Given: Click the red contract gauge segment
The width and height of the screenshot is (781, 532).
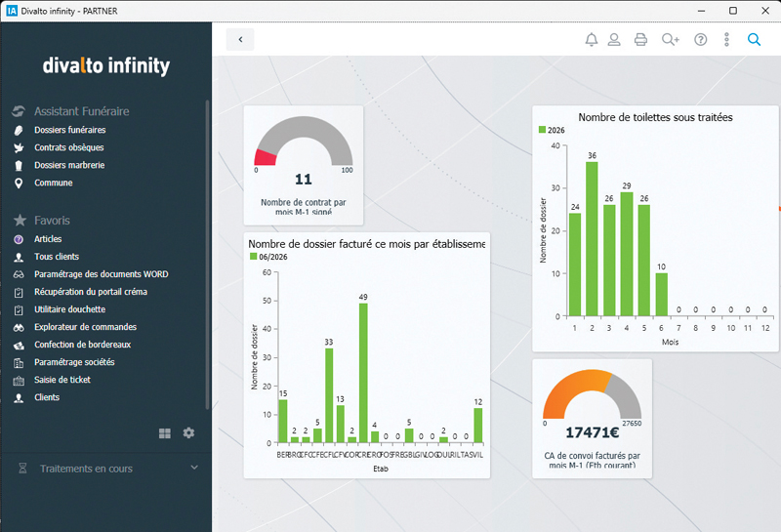Looking at the screenshot, I should click(x=265, y=158).
